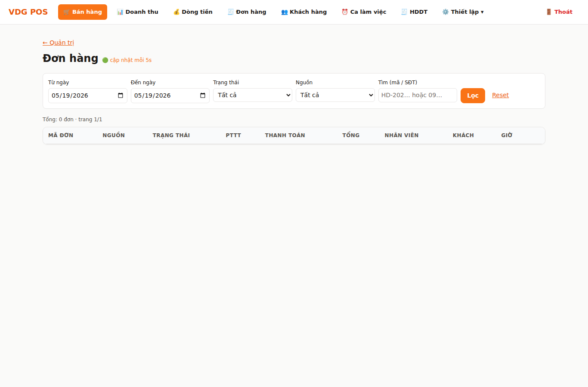This screenshot has width=588, height=387.
Task: Open the Đơn hàng orders menu item
Action: pyautogui.click(x=247, y=12)
